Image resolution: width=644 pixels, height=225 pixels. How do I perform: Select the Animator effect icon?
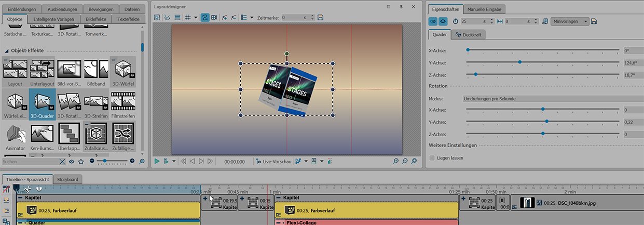coord(16,134)
